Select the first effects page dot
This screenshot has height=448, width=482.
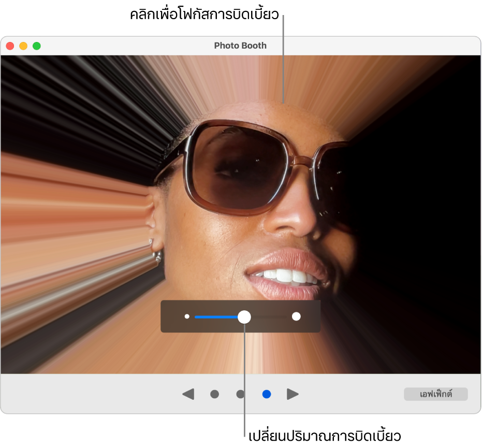click(214, 394)
